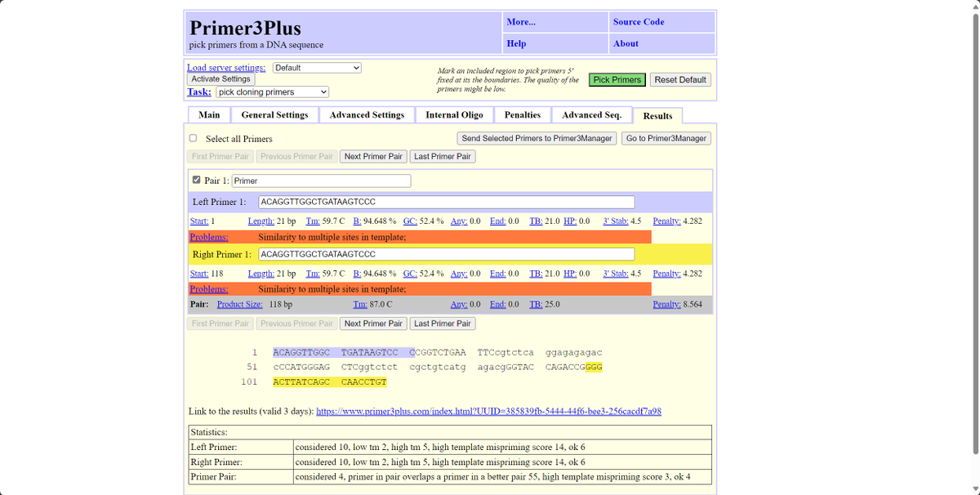The image size is (980, 495).
Task: Click the Left Primer 1 sequence field
Action: click(446, 202)
